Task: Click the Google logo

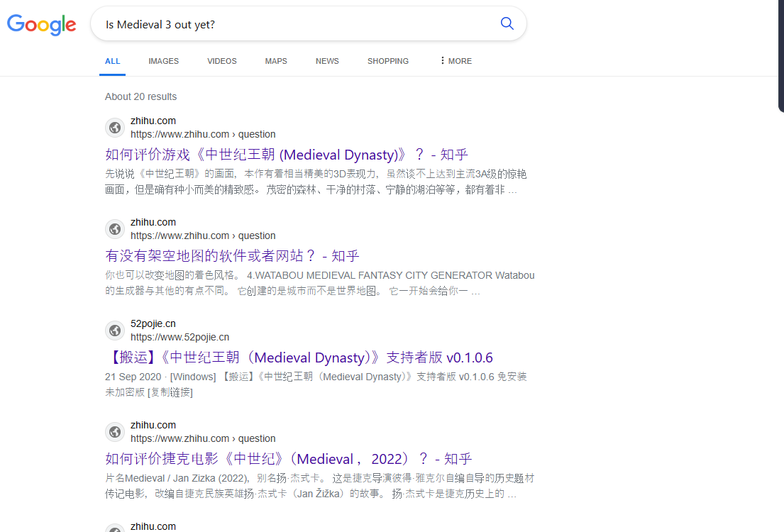Action: 41,24
